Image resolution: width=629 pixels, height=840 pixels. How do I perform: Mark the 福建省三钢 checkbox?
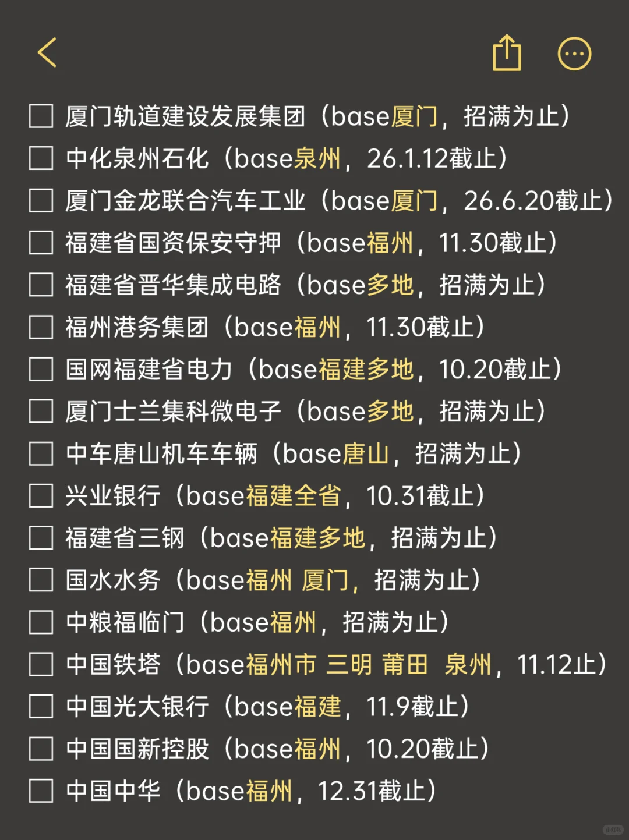(x=41, y=538)
